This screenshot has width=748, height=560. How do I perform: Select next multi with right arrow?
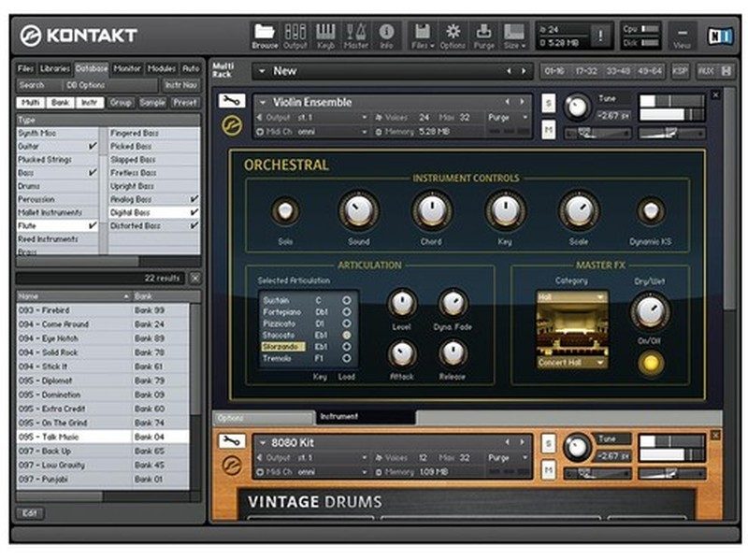pos(524,71)
